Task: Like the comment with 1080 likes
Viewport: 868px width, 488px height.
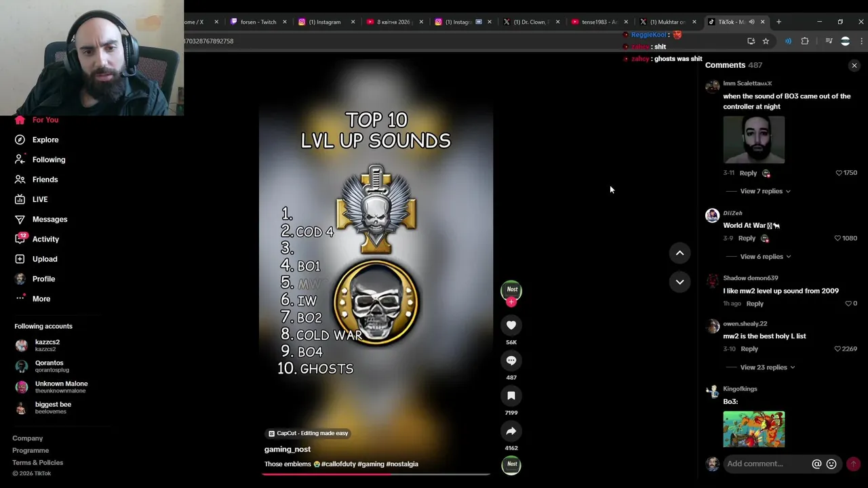Action: [x=837, y=239]
